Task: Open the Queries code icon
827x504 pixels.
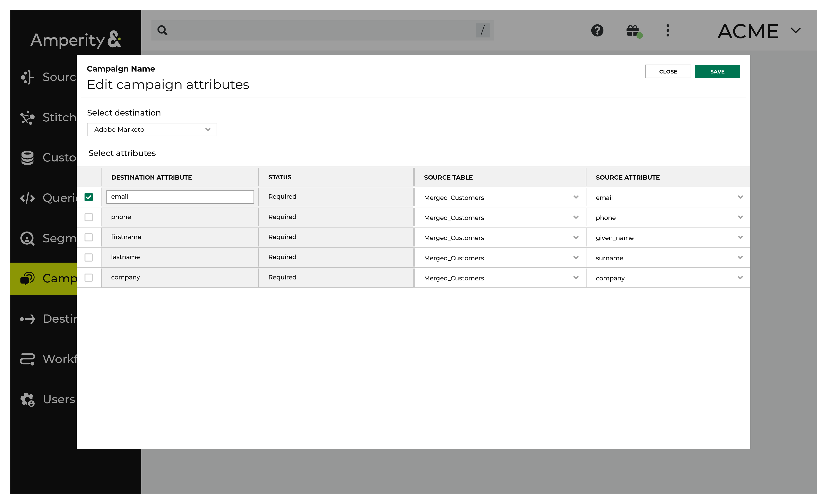Action: pyautogui.click(x=27, y=198)
